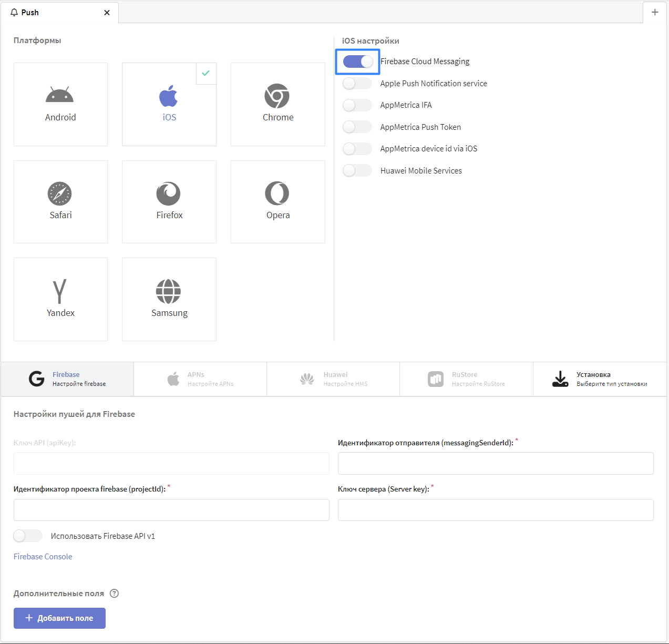
Task: Toggle the use Firebase API v1 switch
Action: pos(28,536)
